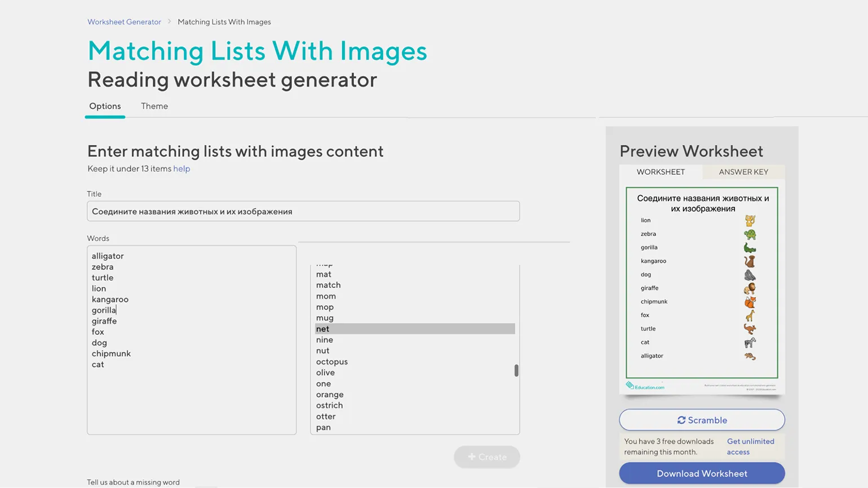Click the gray gorilla image in preview

click(x=750, y=275)
